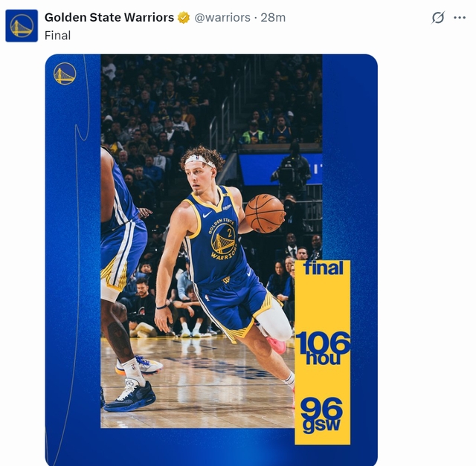Click the player's white headband
The image size is (476, 466).
199,160
